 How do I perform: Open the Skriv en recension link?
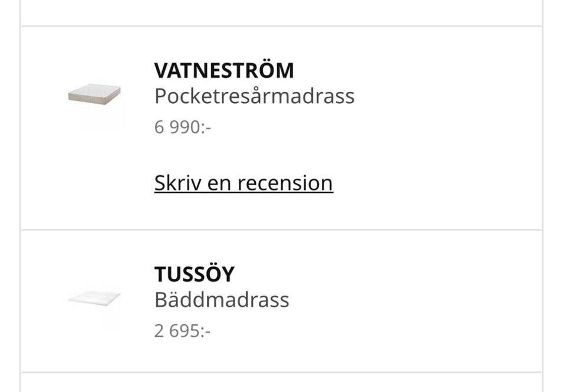pyautogui.click(x=243, y=183)
